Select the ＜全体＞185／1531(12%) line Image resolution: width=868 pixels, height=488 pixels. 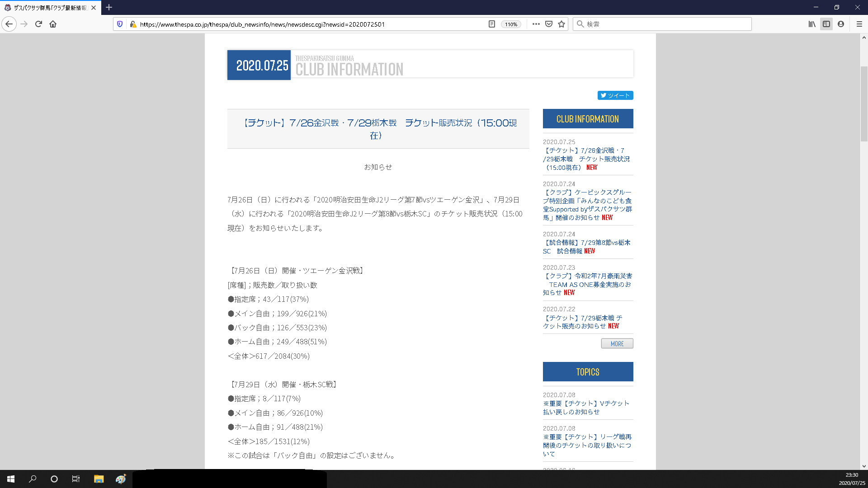269,441
